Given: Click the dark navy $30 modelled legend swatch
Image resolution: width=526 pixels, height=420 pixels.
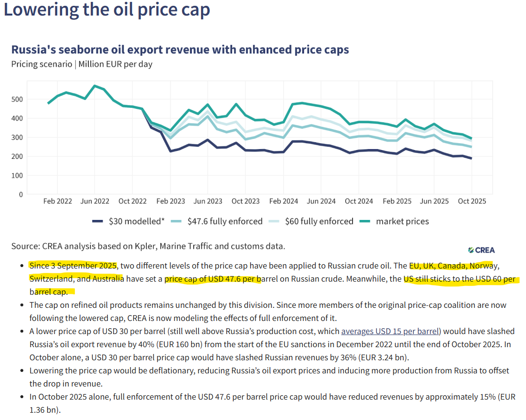Looking at the screenshot, I should coord(98,221).
